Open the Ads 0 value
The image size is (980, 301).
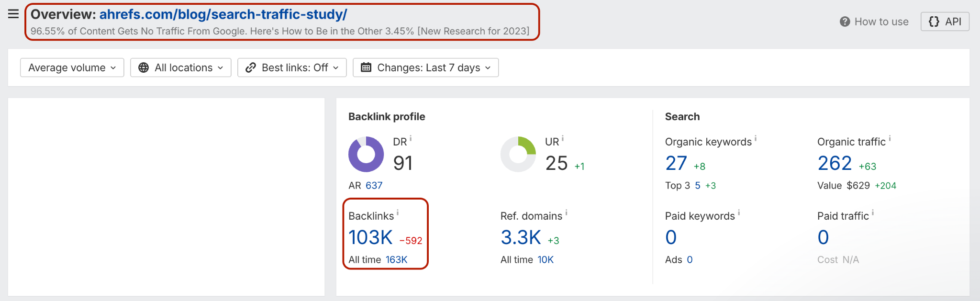tap(690, 259)
